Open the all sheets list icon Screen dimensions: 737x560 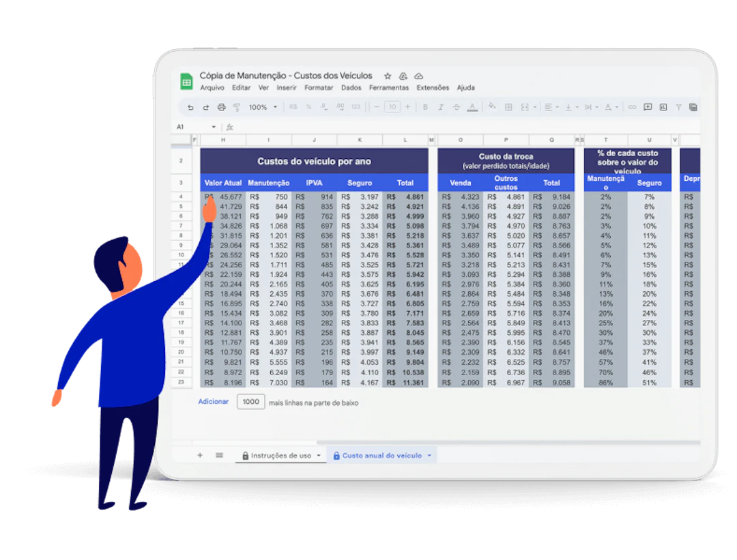click(x=220, y=455)
